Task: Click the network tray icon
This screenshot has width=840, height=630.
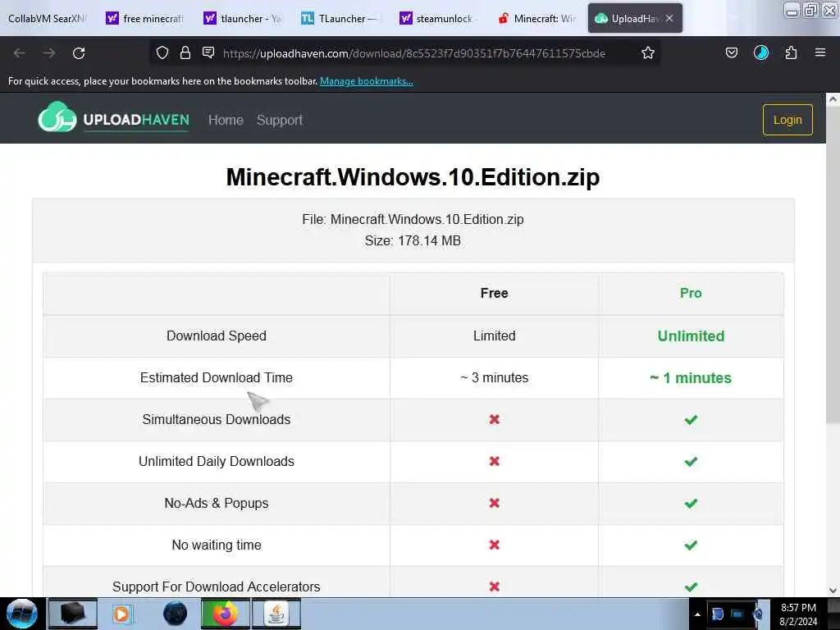Action: pyautogui.click(x=737, y=614)
